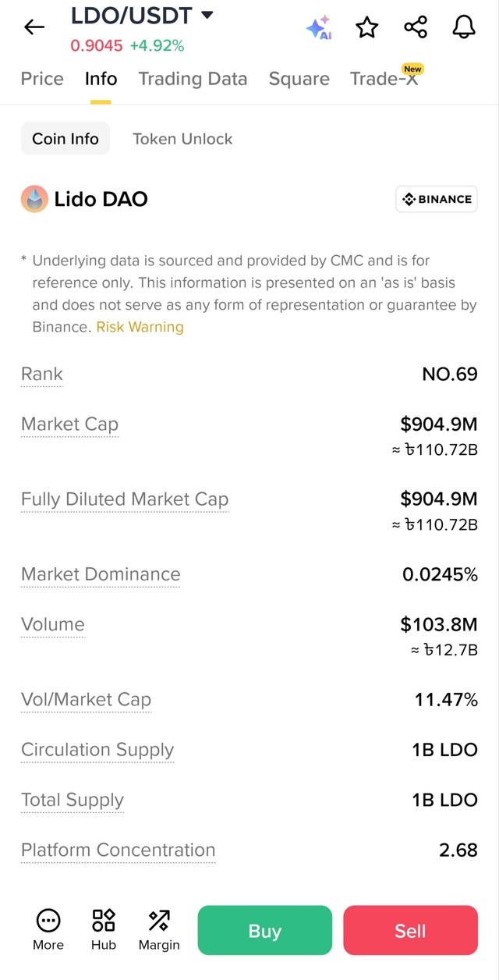499x980 pixels.
Task: Open Margin trading icon
Action: coord(159,930)
